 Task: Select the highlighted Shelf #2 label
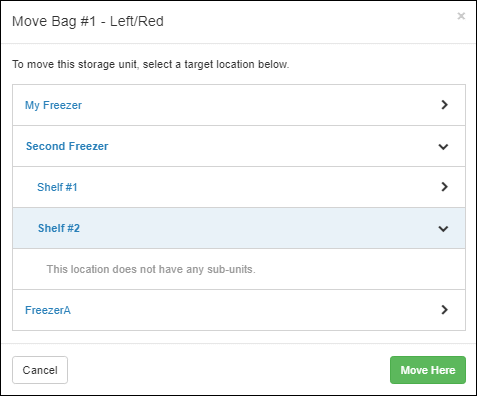pos(59,228)
